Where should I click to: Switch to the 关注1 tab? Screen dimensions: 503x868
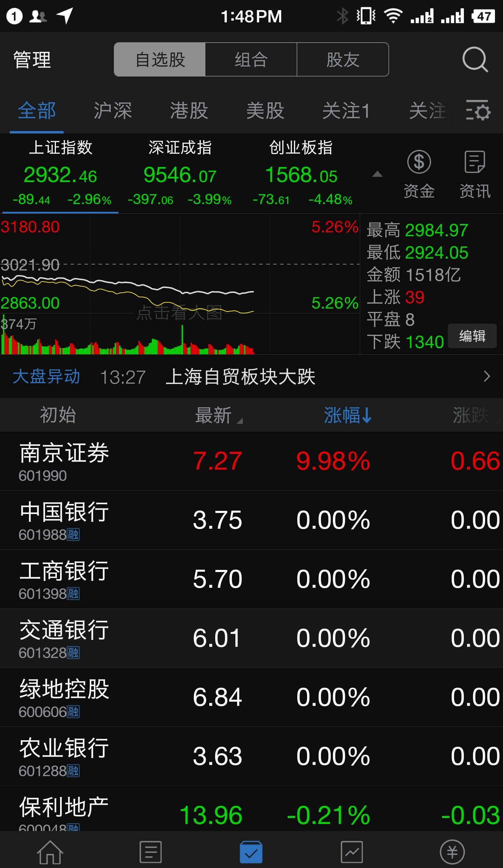346,111
